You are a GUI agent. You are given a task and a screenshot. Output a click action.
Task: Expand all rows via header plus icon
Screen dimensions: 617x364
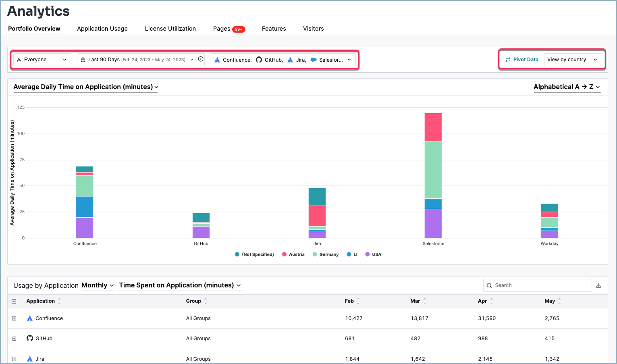point(14,301)
